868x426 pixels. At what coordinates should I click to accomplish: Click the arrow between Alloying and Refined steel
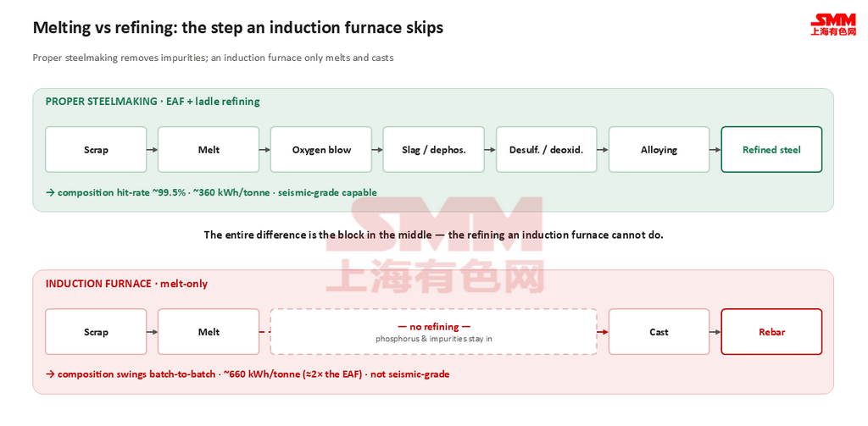tap(715, 149)
